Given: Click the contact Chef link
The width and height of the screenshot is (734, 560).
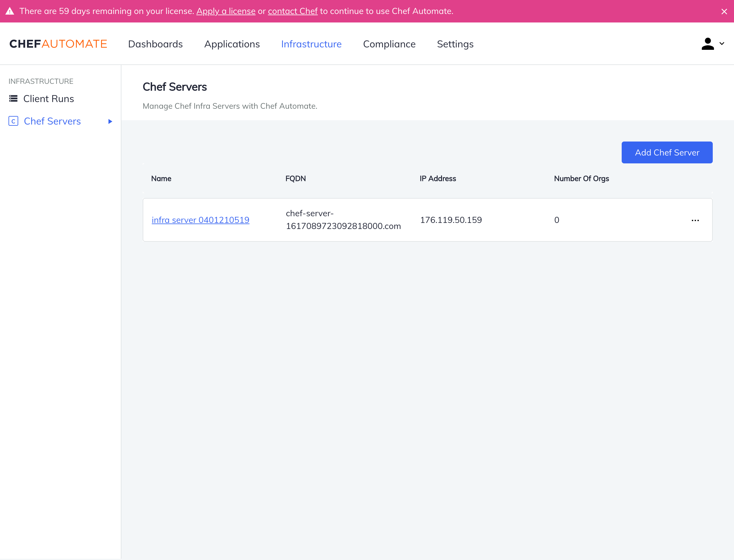Looking at the screenshot, I should [293, 11].
